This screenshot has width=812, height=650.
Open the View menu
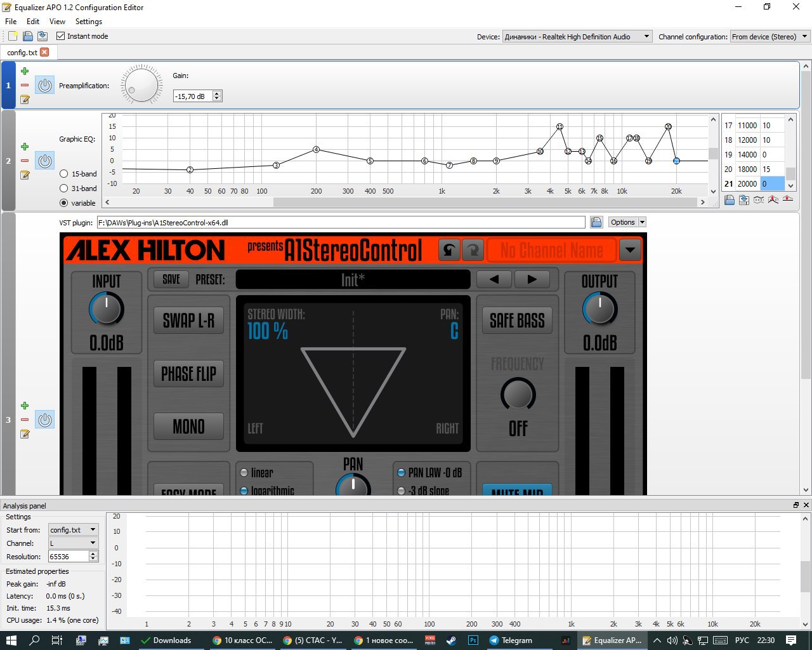[x=57, y=21]
